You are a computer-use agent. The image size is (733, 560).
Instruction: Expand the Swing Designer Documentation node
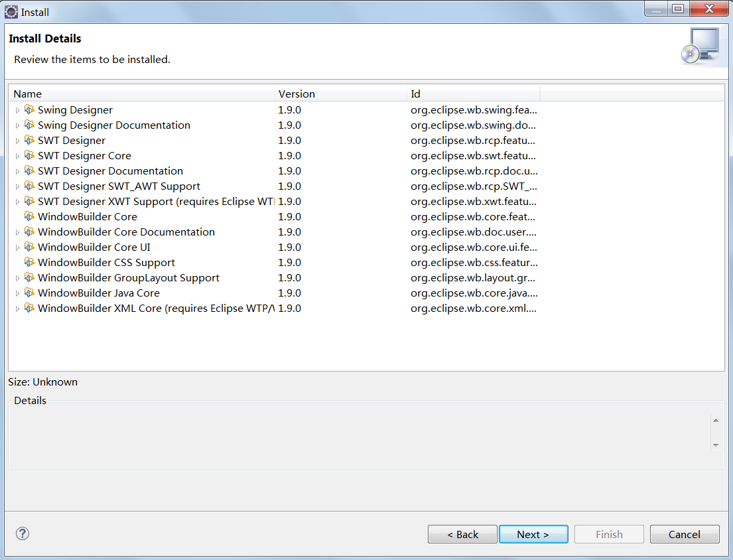coord(17,126)
